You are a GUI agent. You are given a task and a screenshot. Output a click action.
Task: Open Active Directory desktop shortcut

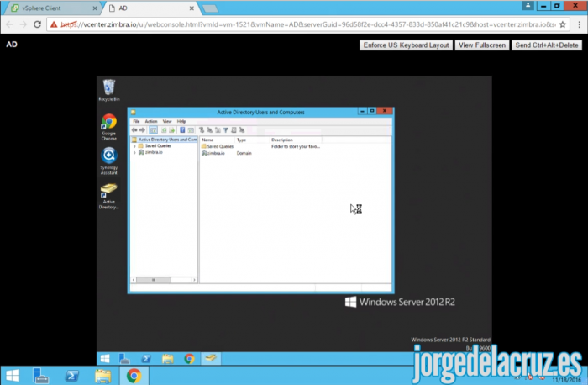click(109, 196)
